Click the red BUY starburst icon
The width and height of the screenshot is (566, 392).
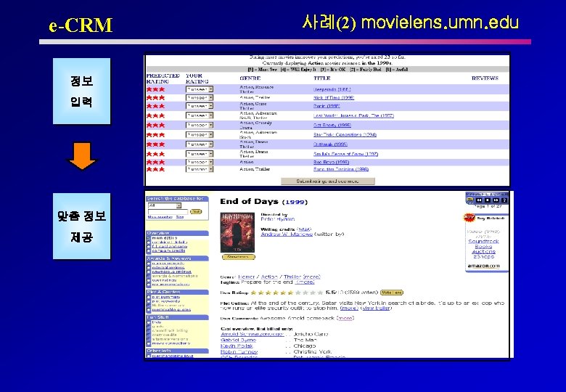[469, 218]
